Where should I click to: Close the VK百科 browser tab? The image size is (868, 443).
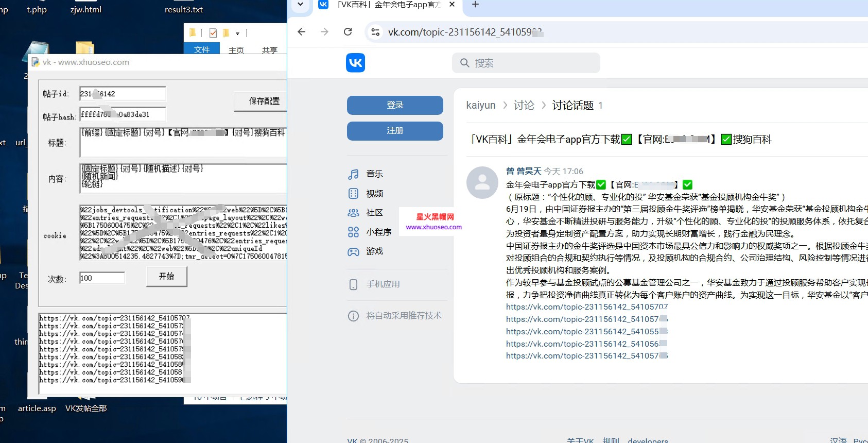(452, 5)
